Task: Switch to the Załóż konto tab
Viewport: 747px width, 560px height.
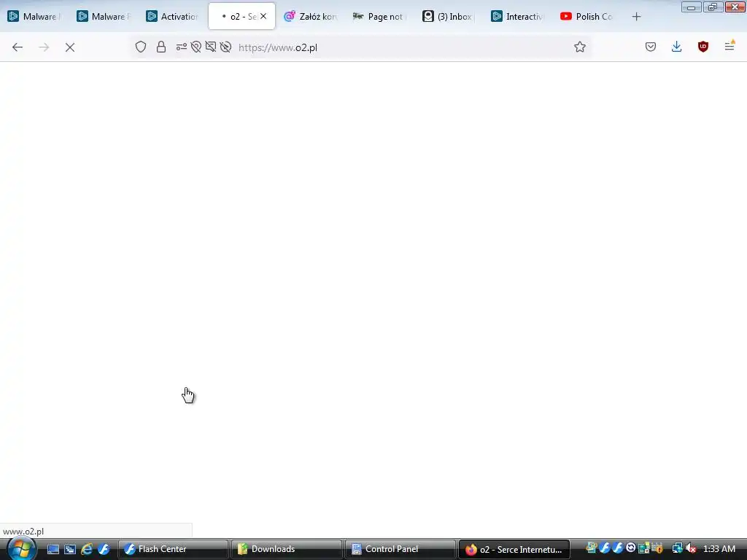Action: [x=311, y=17]
